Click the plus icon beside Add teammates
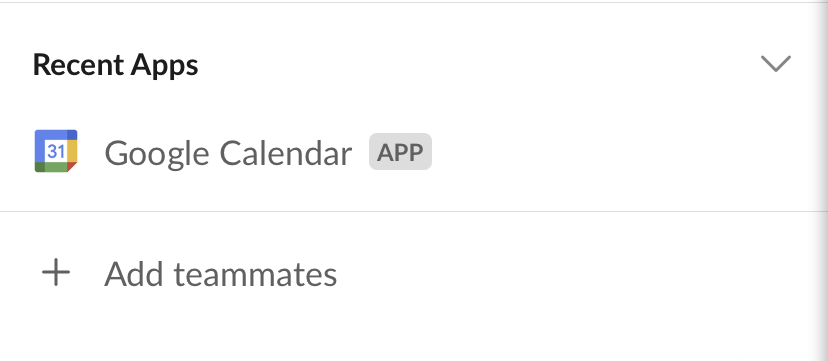This screenshot has width=828, height=361. (56, 273)
